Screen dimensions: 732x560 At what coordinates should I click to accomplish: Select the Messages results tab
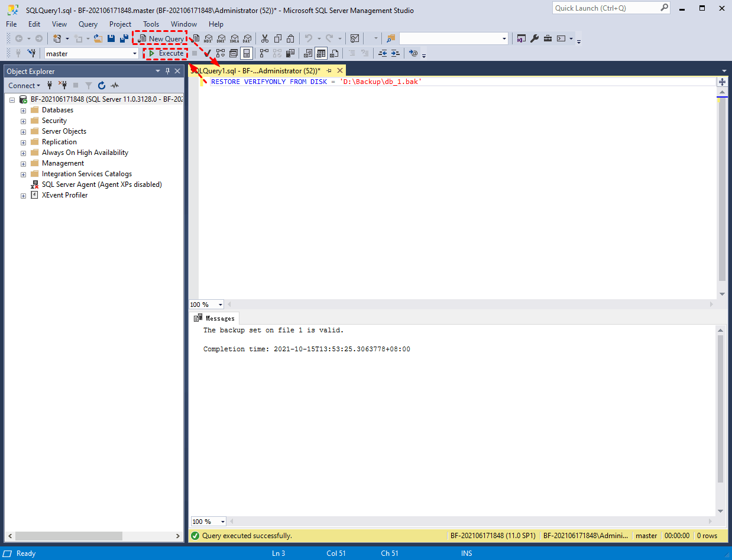[x=215, y=318]
